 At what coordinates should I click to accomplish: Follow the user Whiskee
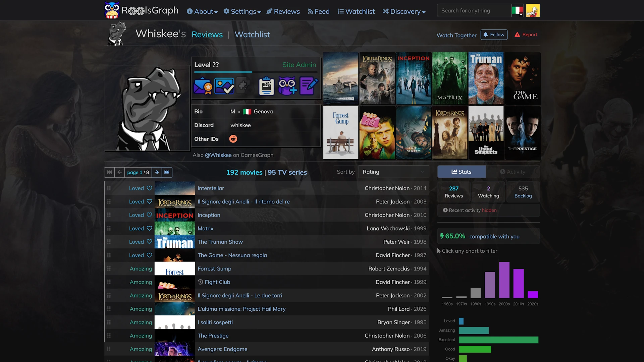coord(494,35)
